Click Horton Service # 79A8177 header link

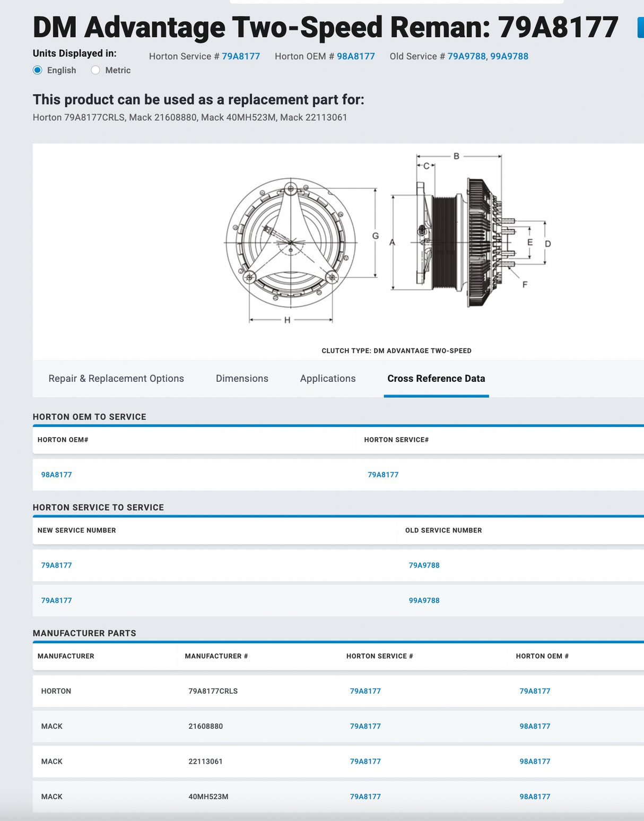click(241, 56)
